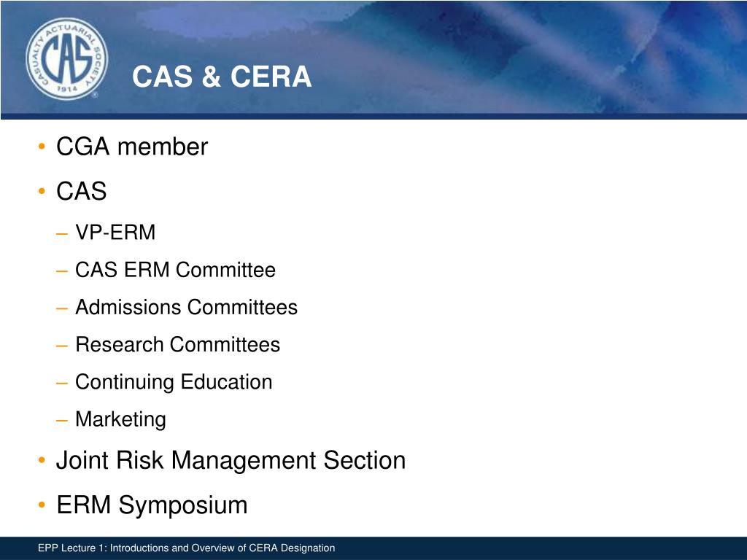
Task: Select the "CAS ERM Committee" line
Action: pyautogui.click(x=175, y=270)
